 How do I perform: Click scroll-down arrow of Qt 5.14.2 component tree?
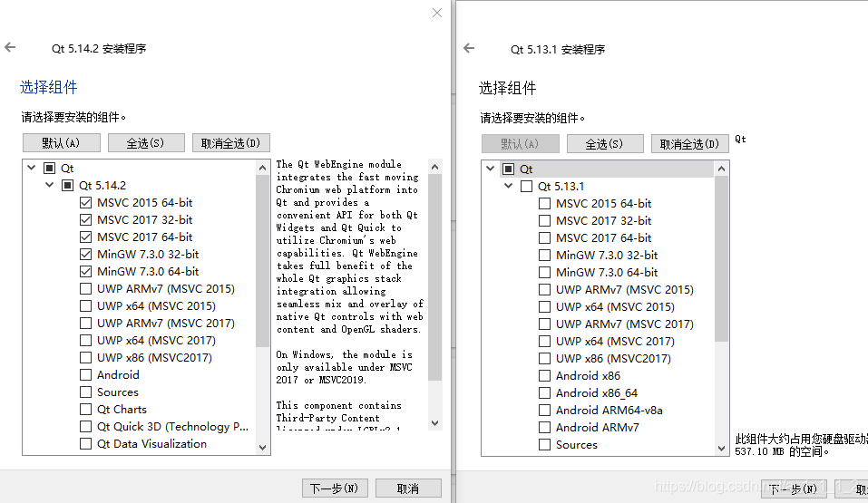(262, 447)
